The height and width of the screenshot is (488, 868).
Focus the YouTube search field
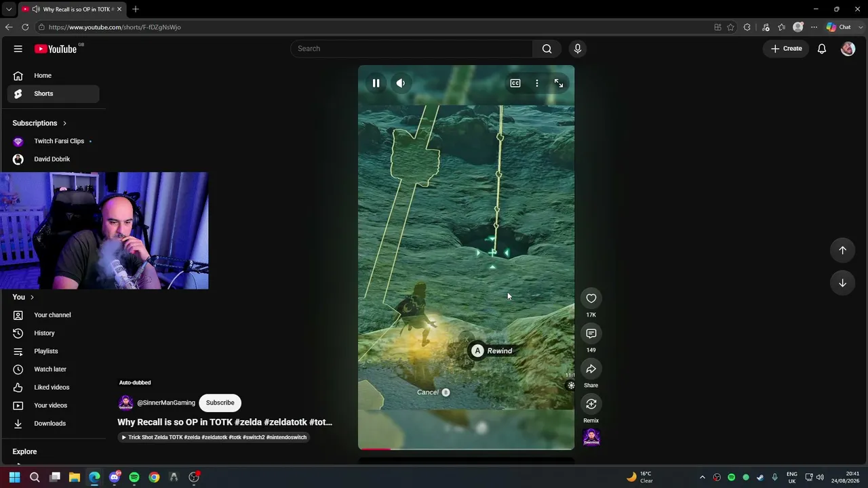point(412,49)
